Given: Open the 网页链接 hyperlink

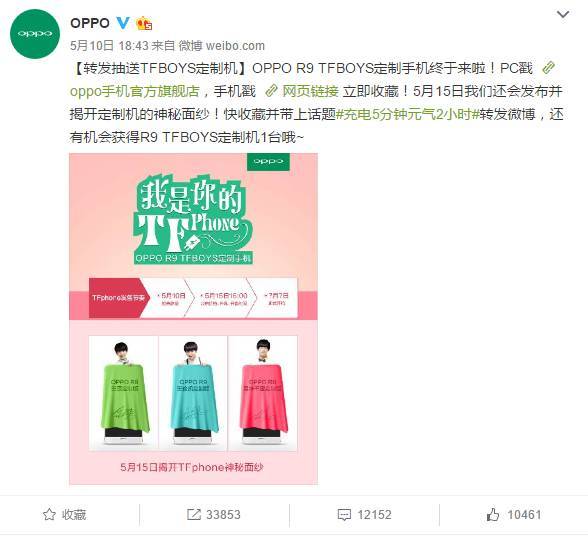Looking at the screenshot, I should tap(310, 91).
